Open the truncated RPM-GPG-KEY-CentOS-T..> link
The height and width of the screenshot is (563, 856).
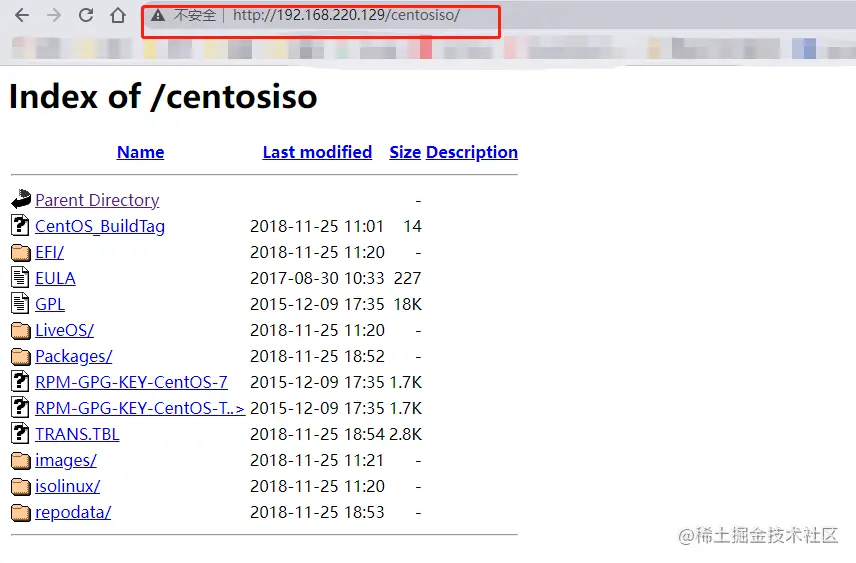(140, 408)
